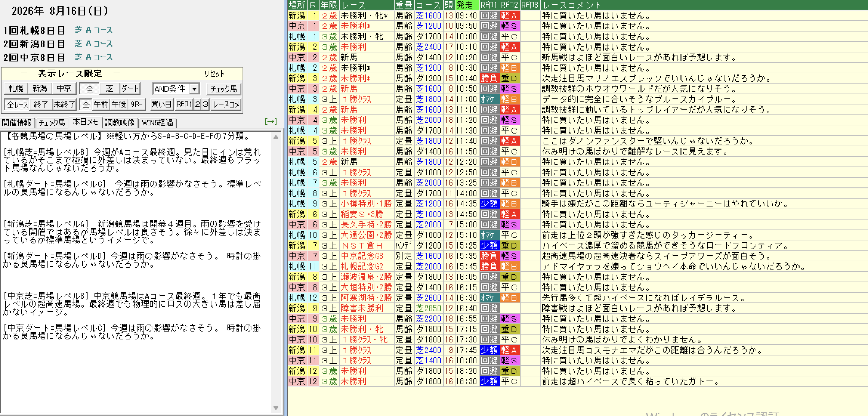Select the 終了 races filter
Viewport: 868px width, 416px height.
pos(41,104)
